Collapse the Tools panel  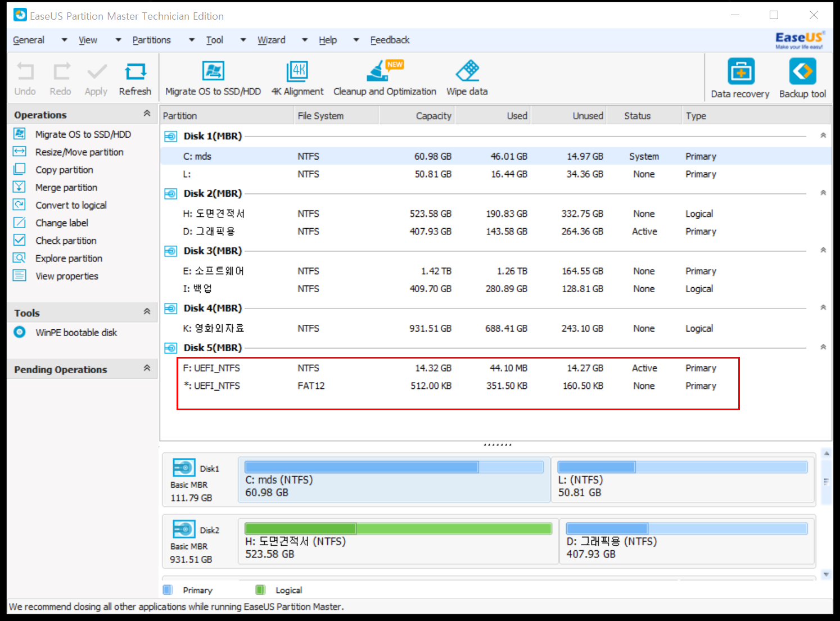pyautogui.click(x=147, y=311)
